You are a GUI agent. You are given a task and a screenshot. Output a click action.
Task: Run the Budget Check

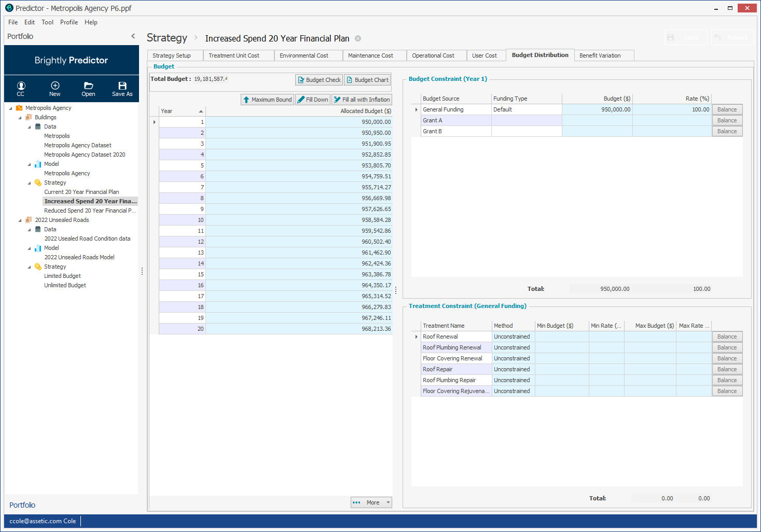319,80
